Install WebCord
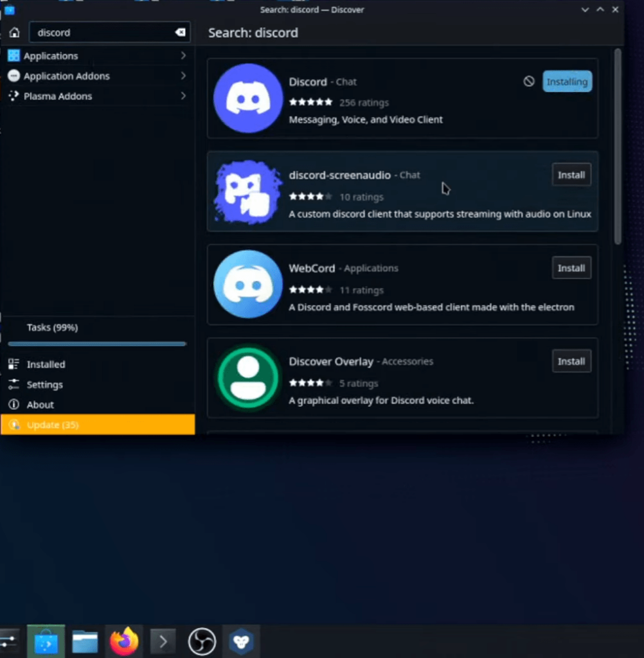 [x=571, y=268]
